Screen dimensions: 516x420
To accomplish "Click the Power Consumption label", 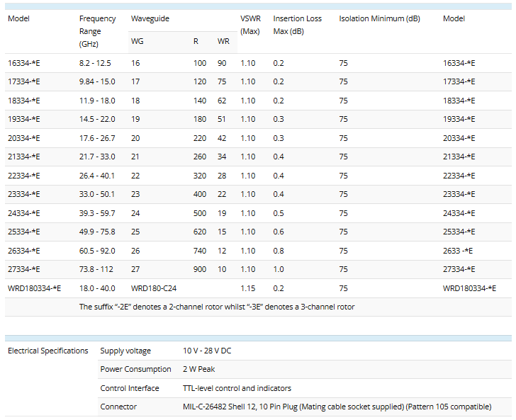I will (135, 369).
